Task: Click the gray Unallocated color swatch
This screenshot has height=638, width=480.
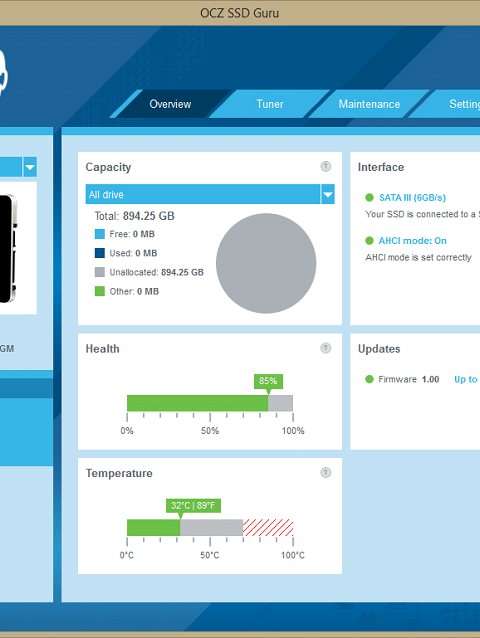Action: [x=100, y=272]
